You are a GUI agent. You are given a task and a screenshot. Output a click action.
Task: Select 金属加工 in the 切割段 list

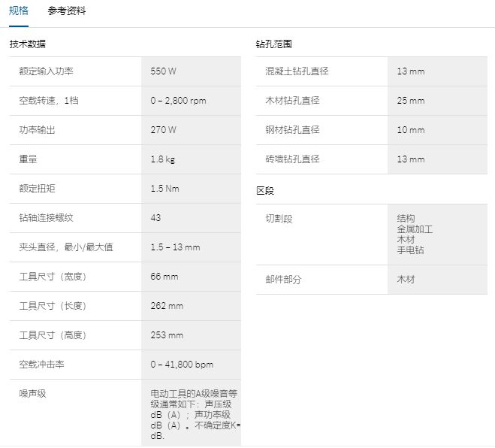pos(415,229)
